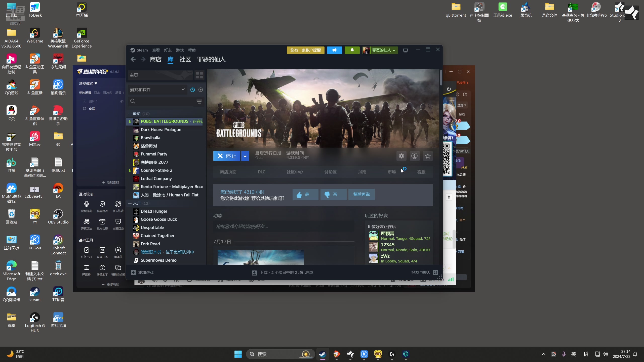Open 多人连麦 tool in 直播伴侣
The height and width of the screenshot is (362, 644).
118,206
